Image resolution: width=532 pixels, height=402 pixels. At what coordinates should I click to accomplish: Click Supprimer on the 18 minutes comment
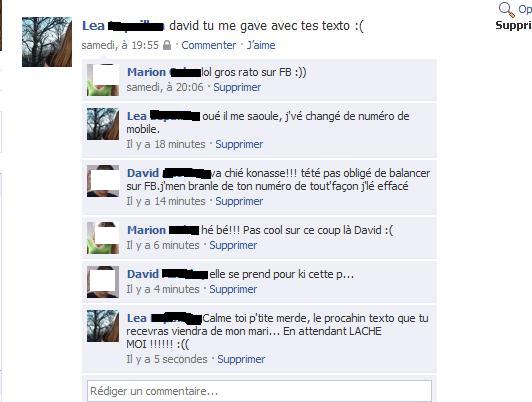[239, 144]
